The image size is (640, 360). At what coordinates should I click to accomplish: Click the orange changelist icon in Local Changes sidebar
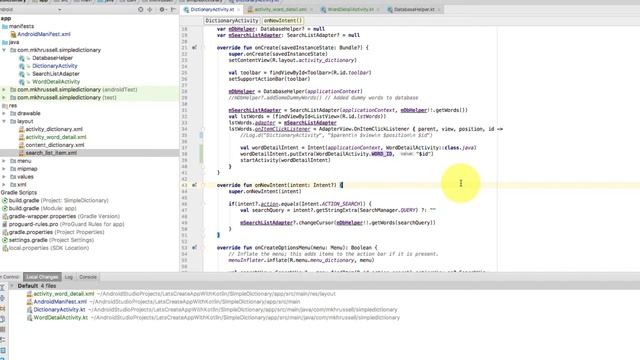pos(2,308)
